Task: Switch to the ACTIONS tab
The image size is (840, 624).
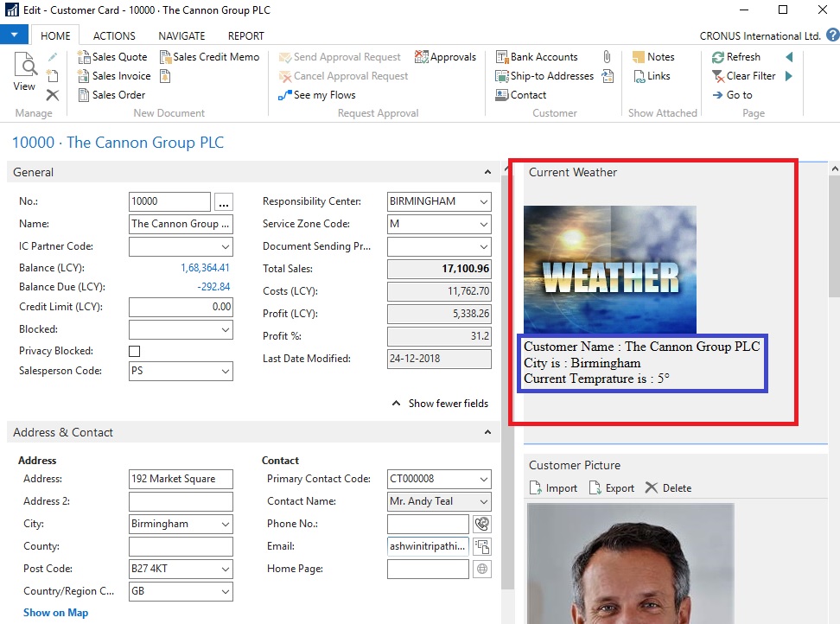Action: coord(114,36)
